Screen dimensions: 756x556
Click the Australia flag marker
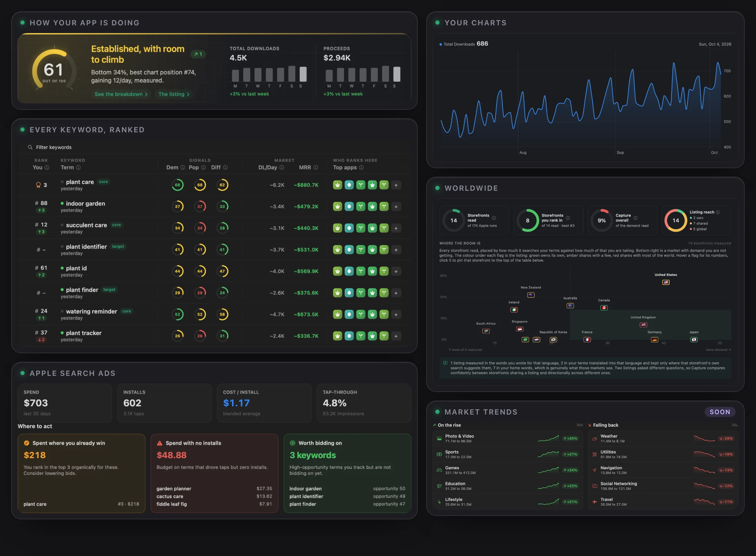pyautogui.click(x=570, y=305)
